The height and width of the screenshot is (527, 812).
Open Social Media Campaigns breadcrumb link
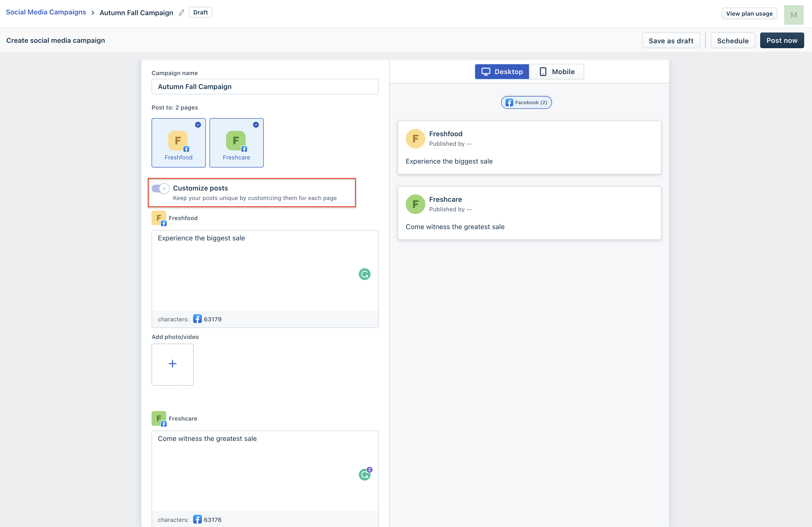tap(46, 12)
